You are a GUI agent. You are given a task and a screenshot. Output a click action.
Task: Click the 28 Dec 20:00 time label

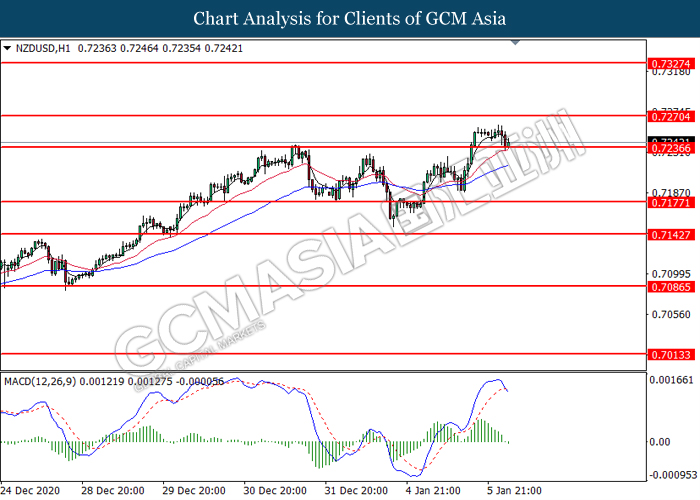coord(113,491)
